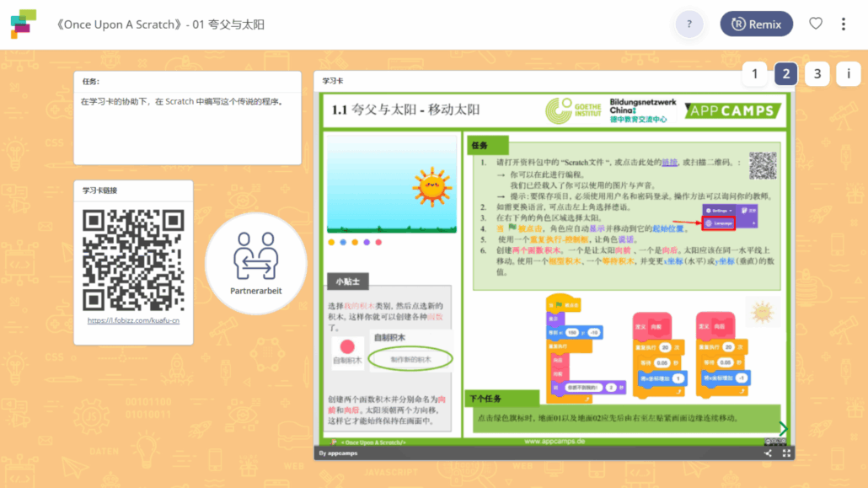Expand the learning card to fullscreen
This screenshot has height=488, width=868.
click(x=786, y=453)
